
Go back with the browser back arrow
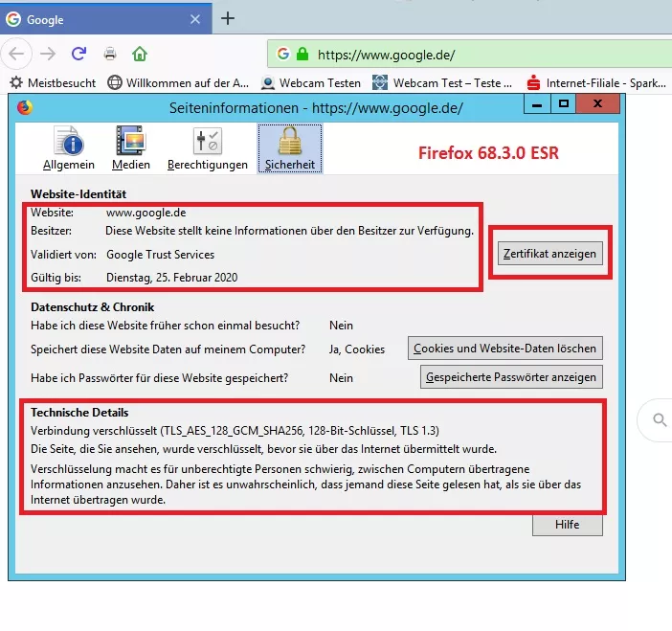16,54
